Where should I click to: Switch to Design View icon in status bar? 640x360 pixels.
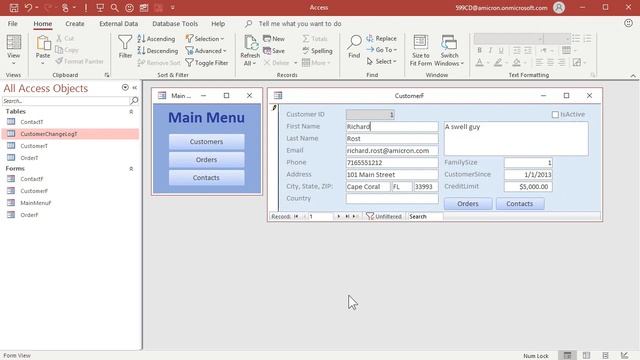click(624, 356)
